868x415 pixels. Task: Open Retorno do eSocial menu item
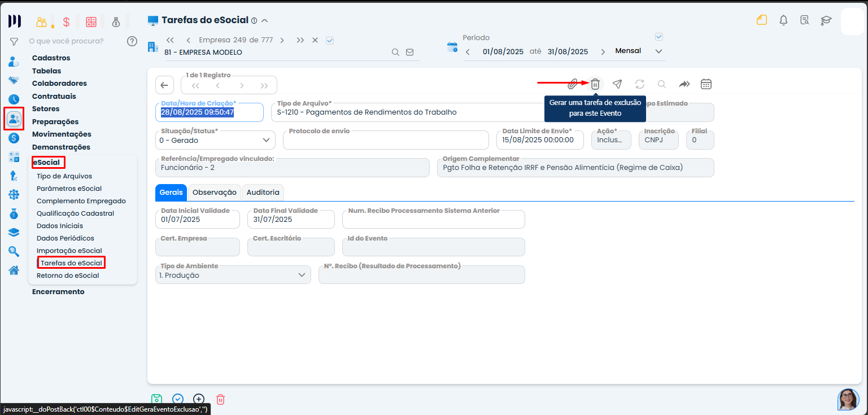[x=68, y=276]
